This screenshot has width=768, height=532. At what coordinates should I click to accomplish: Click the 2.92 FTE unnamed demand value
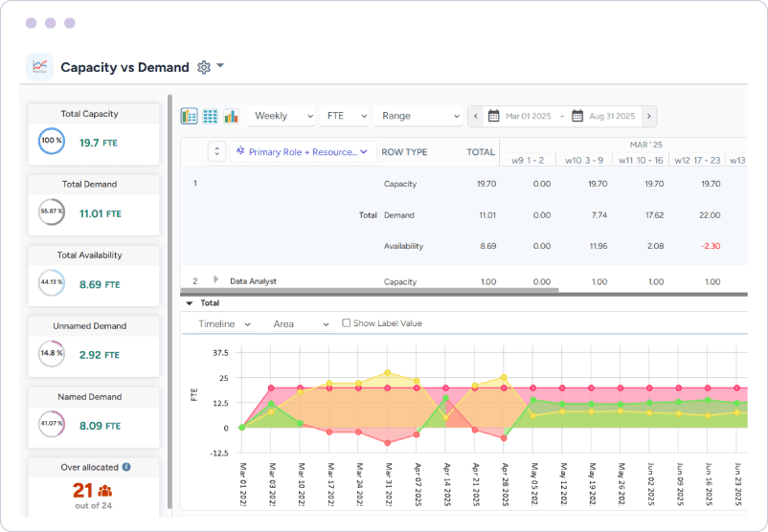[x=99, y=355]
